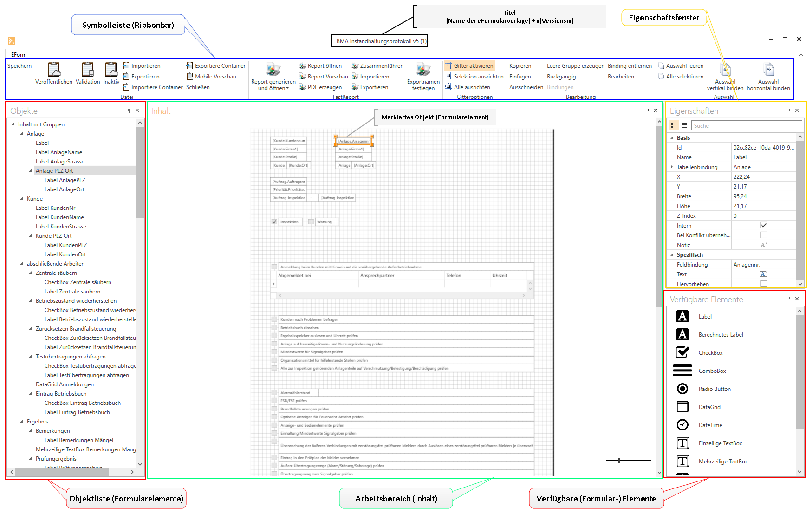Image resolution: width=812 pixels, height=514 pixels.
Task: Click Leere Gruppe erzeugen
Action: coord(576,66)
